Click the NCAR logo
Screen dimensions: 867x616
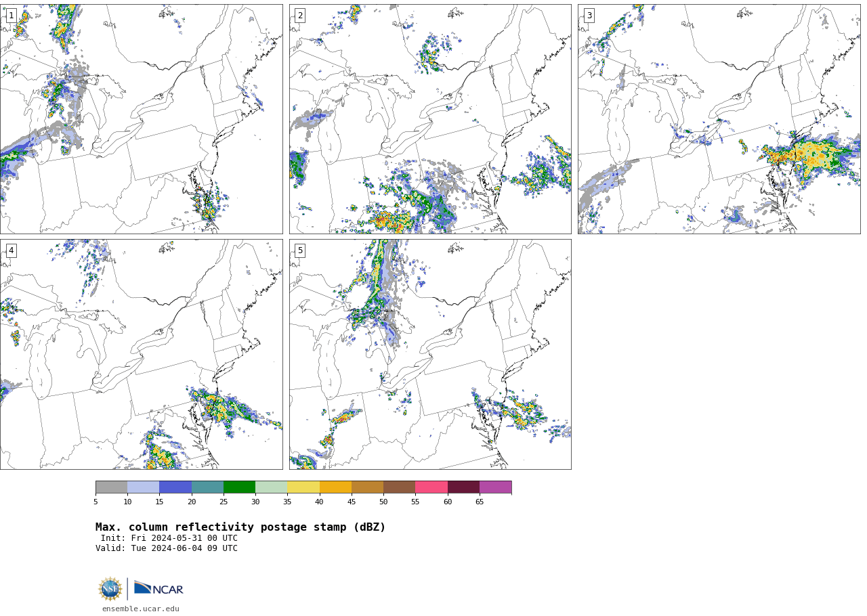(x=158, y=589)
